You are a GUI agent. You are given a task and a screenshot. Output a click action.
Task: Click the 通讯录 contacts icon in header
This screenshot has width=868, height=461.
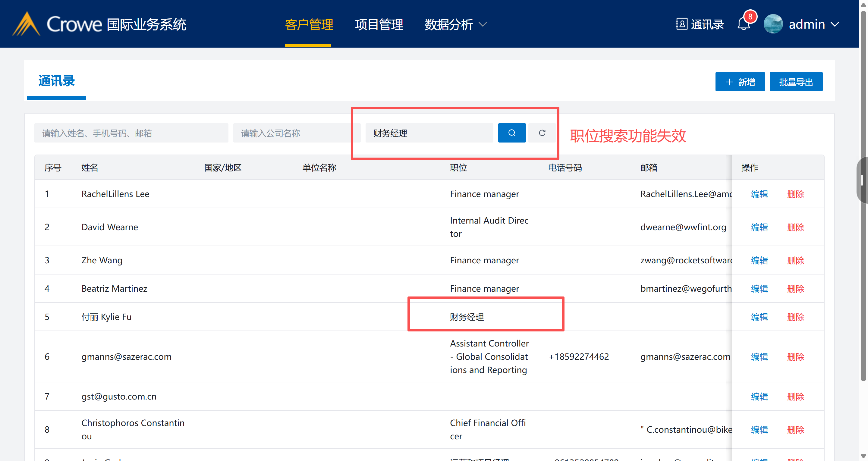[x=681, y=24]
